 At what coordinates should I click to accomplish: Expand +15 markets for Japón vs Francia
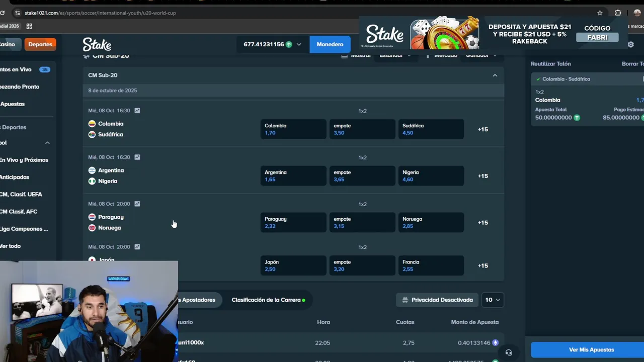coord(482,265)
